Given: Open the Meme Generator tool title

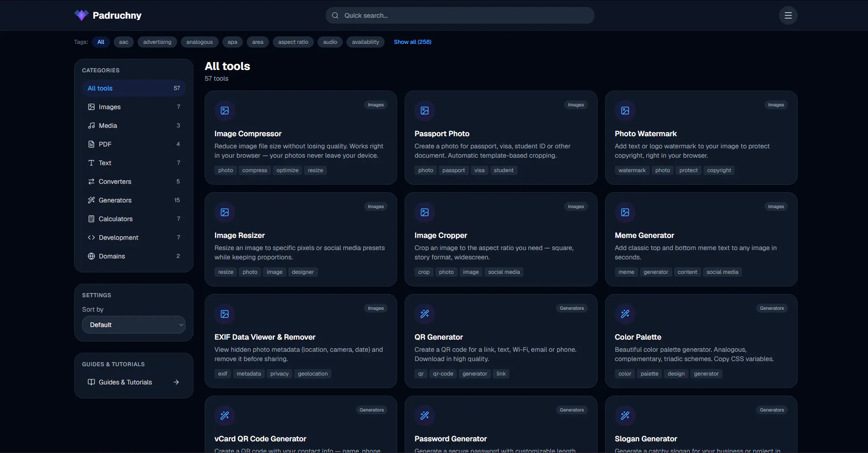Looking at the screenshot, I should coord(644,236).
